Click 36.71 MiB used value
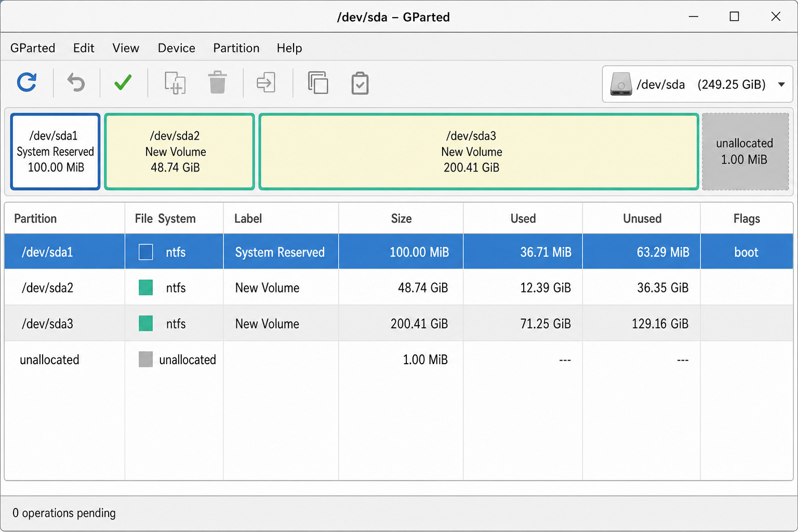Image resolution: width=798 pixels, height=532 pixels. pyautogui.click(x=546, y=252)
